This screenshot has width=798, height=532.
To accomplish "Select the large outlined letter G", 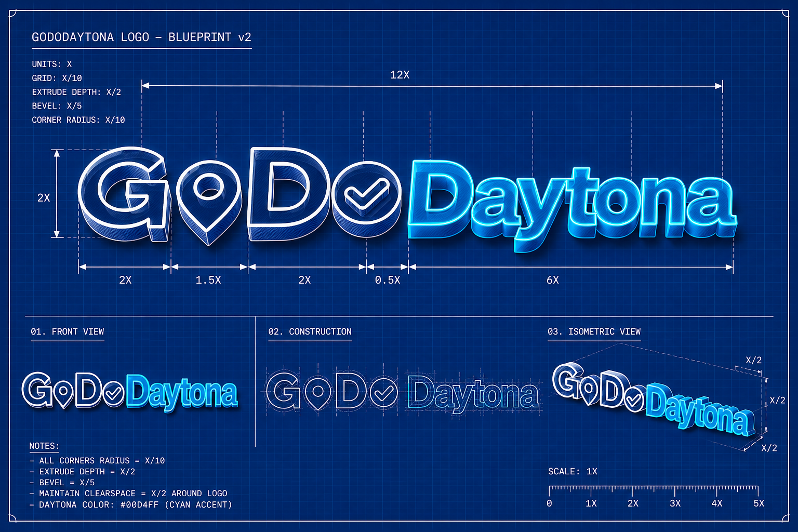I will click(x=124, y=194).
